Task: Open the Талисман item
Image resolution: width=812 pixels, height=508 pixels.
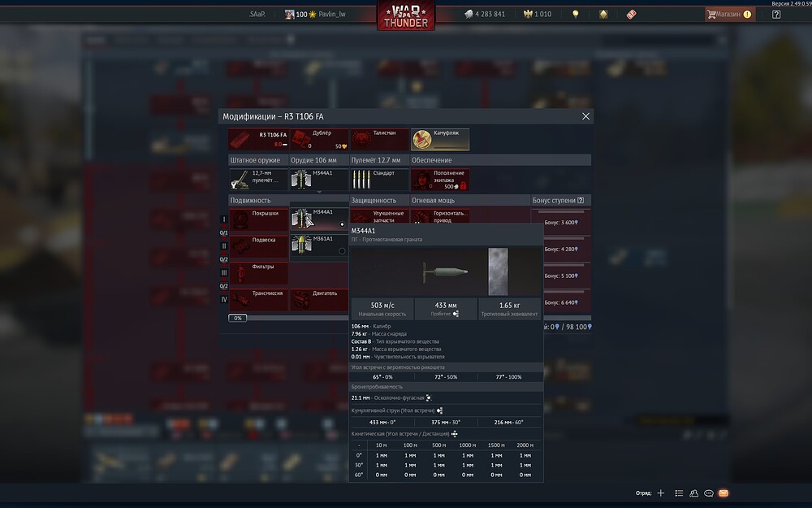Action: click(x=379, y=139)
